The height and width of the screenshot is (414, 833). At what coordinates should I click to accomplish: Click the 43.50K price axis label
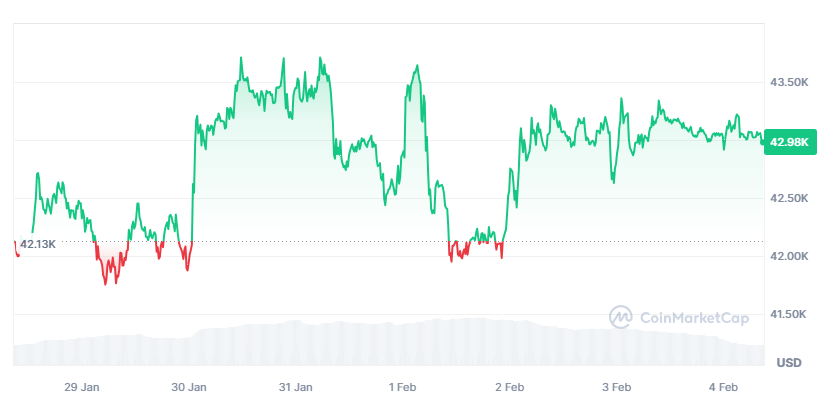point(791,82)
